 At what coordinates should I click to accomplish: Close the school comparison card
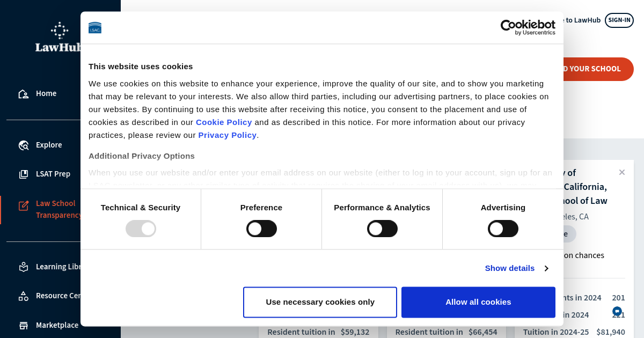point(622,172)
